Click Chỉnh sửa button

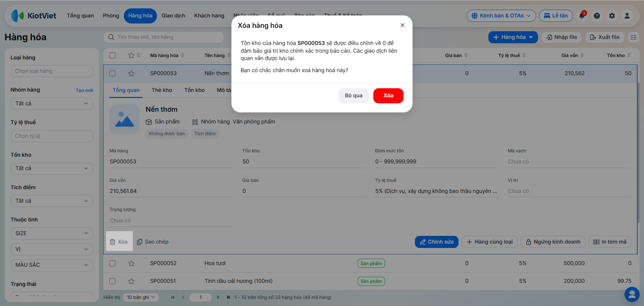436,242
